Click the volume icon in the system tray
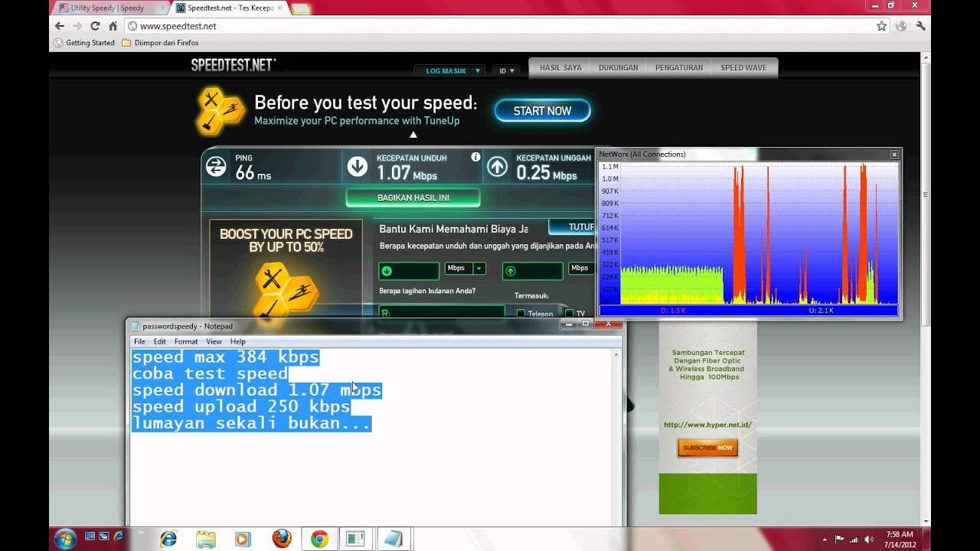This screenshot has width=980, height=551. (x=868, y=539)
